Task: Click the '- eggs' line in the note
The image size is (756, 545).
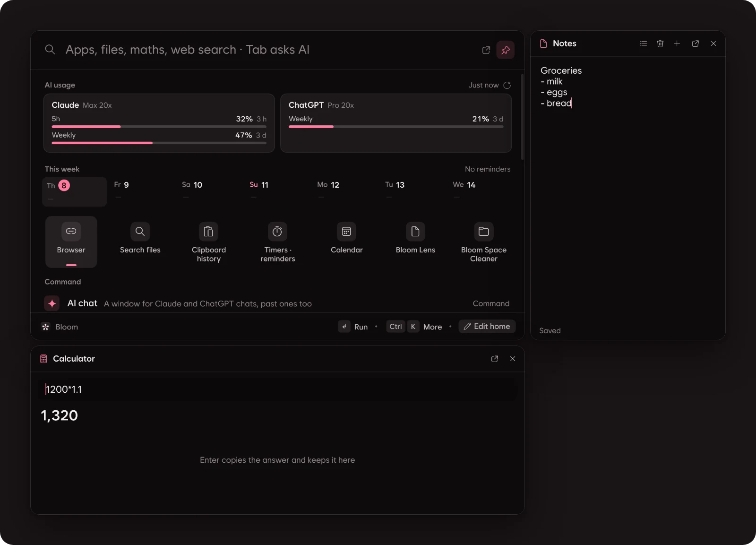Action: (554, 92)
